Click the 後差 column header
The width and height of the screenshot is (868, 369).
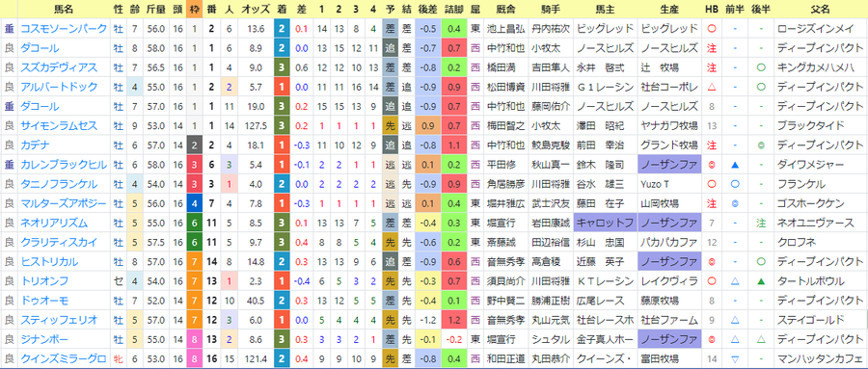click(427, 9)
